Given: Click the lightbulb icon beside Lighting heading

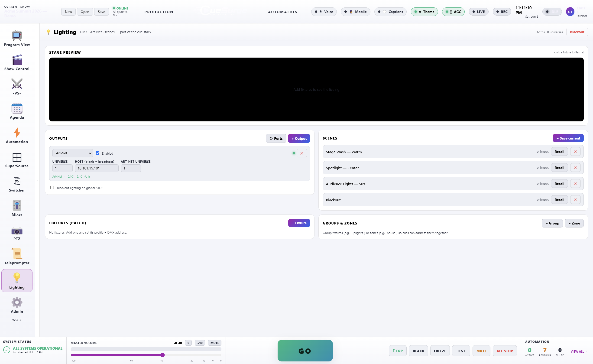Looking at the screenshot, I should click(x=48, y=32).
